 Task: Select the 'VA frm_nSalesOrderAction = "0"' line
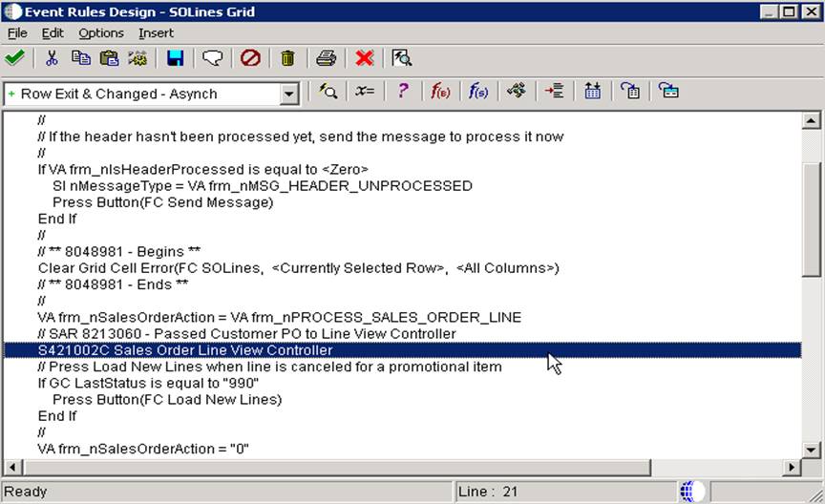coord(143,449)
